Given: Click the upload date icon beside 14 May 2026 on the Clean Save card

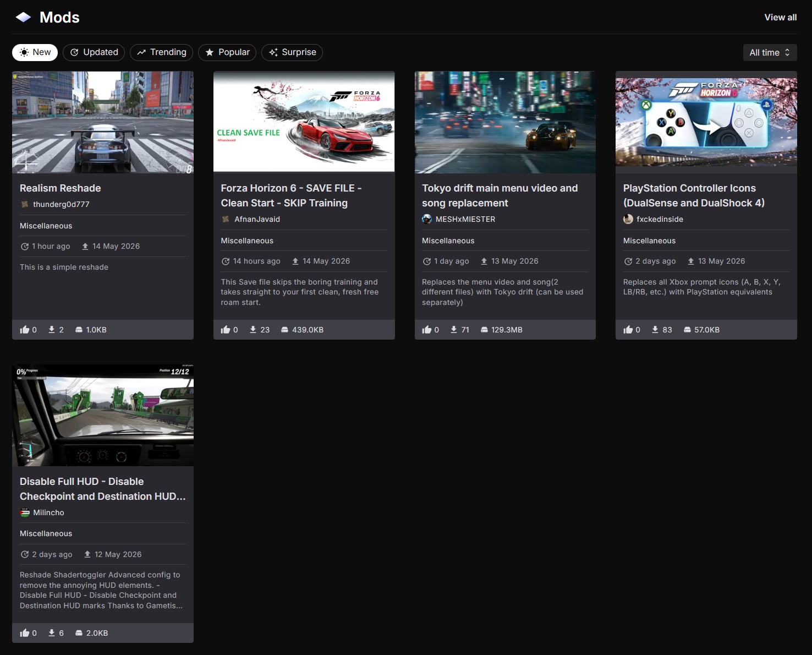Looking at the screenshot, I should click(295, 261).
